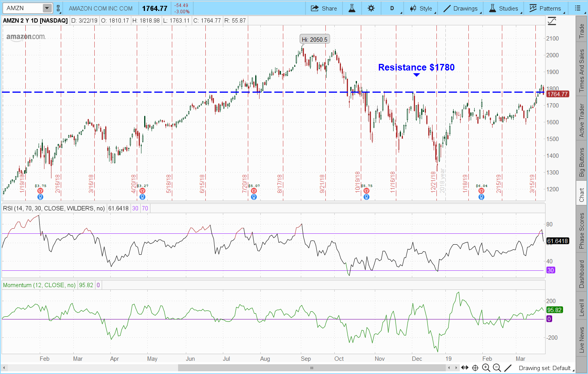Click the blue lightbulb icon below $3.75 earnings
The width and height of the screenshot is (588, 374).
tap(40, 197)
